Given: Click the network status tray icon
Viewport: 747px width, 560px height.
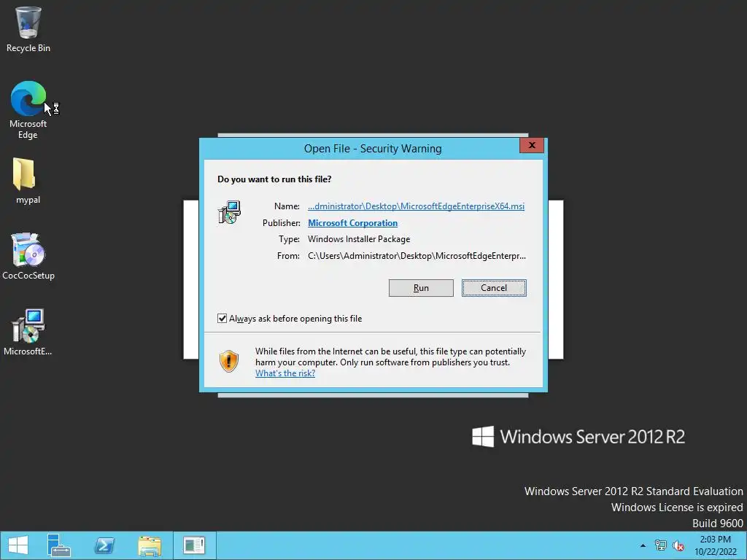Looking at the screenshot, I should point(660,545).
